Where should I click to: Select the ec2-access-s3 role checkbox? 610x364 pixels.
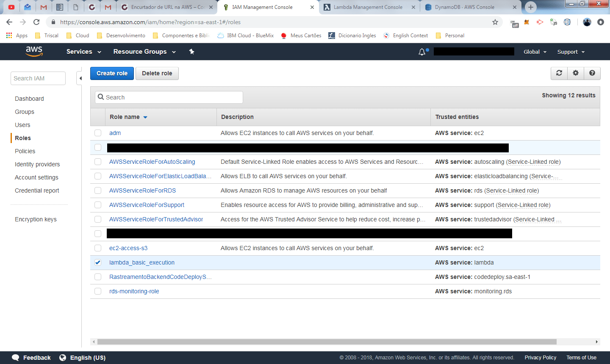[x=98, y=248]
